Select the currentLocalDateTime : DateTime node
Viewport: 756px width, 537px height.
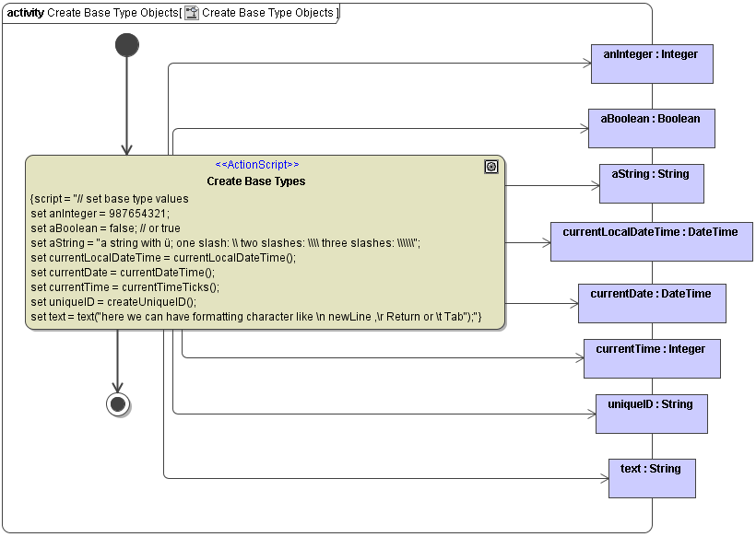[652, 241]
